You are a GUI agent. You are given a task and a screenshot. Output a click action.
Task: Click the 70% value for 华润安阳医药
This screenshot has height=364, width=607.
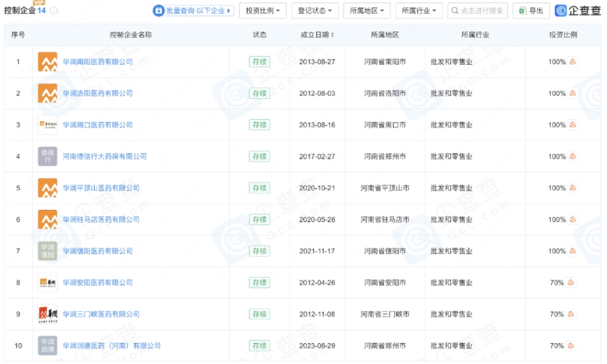(x=557, y=283)
